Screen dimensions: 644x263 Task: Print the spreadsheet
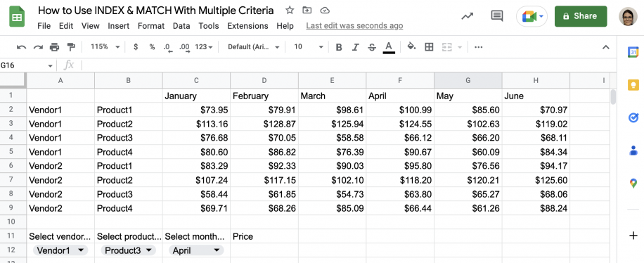pos(54,47)
